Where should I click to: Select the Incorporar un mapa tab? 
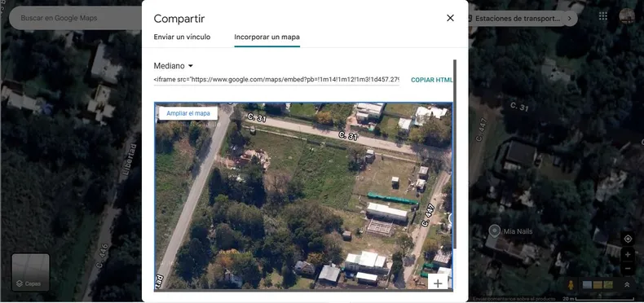[x=267, y=37]
